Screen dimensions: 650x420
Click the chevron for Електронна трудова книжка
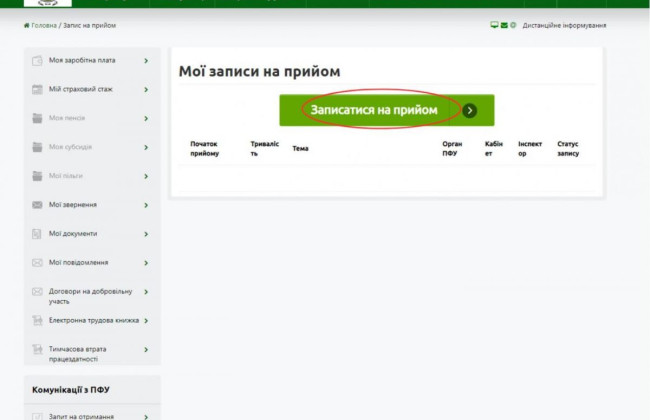pos(146,320)
